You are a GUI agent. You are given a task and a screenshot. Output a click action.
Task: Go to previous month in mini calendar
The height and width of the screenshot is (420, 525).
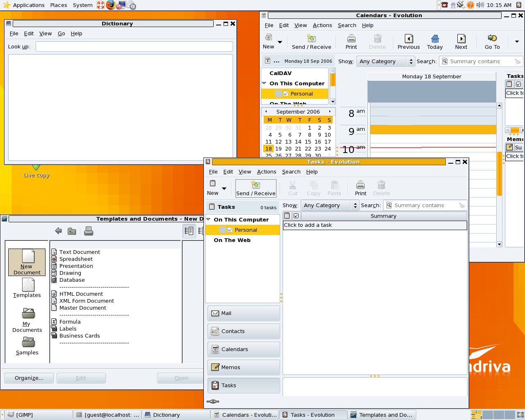[x=266, y=112]
